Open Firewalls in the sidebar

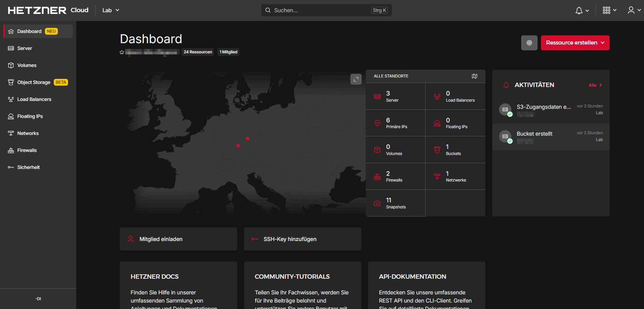pyautogui.click(x=38, y=150)
